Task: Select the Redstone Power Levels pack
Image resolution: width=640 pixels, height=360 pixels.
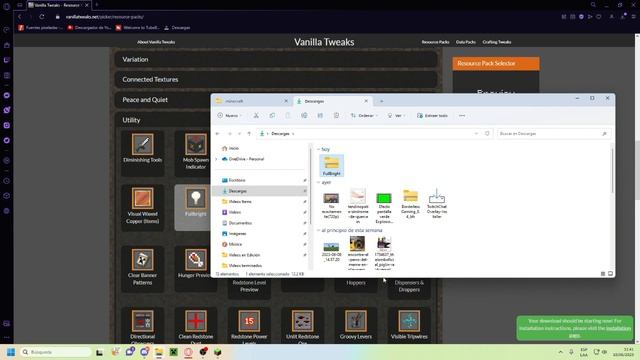Action: [x=249, y=325]
